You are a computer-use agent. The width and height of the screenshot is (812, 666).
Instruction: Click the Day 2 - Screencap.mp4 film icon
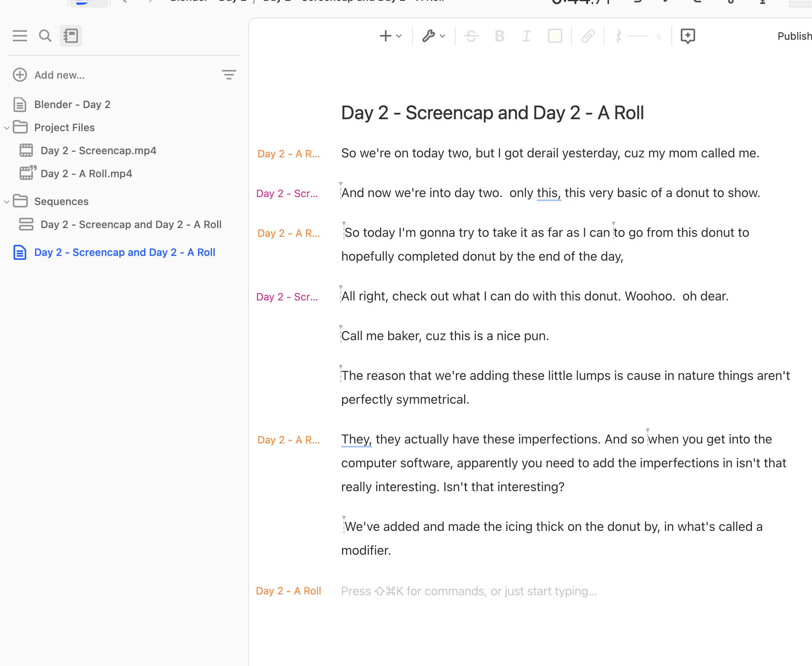click(x=26, y=150)
